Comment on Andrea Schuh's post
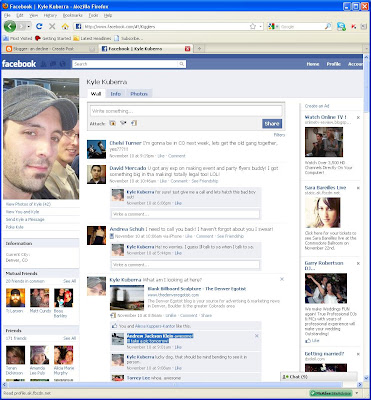Image resolution: width=371 pixels, height=400 pixels. coord(204,236)
